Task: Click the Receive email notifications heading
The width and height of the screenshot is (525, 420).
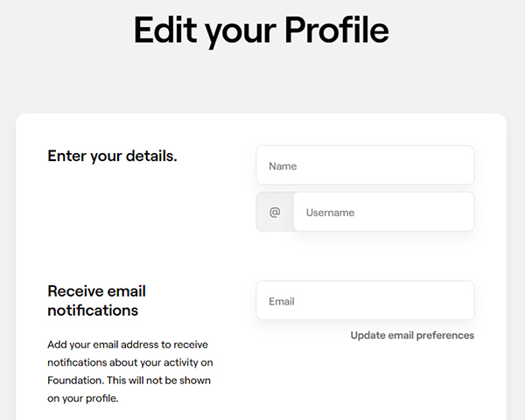Action: tap(96, 301)
